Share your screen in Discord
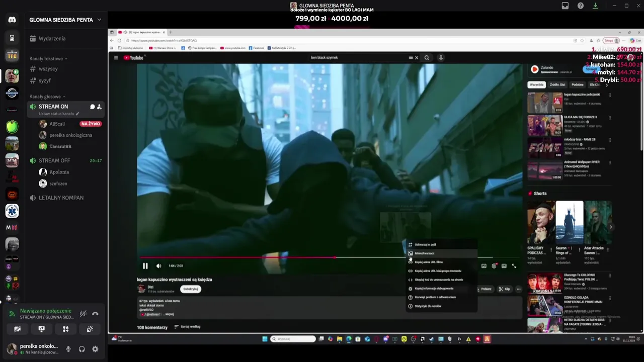Screen dimensions: 644x362 (41, 329)
